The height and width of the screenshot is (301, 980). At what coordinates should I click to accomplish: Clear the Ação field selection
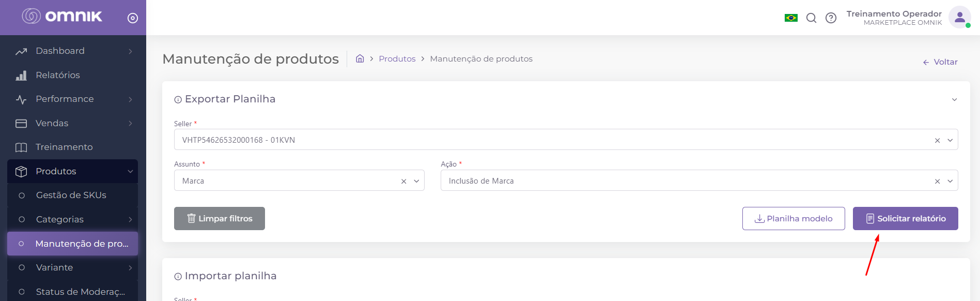coord(937,181)
